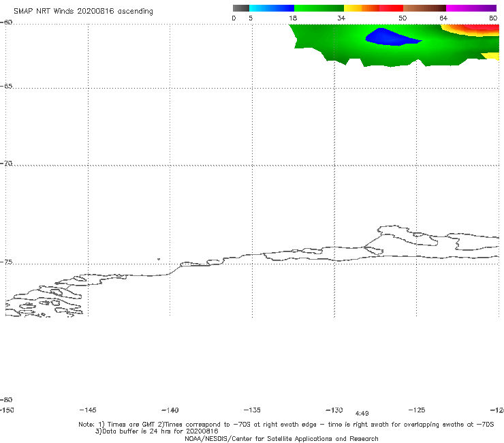Click the blue low-wind patch in the swath
This screenshot has width=504, height=443.
click(x=390, y=37)
